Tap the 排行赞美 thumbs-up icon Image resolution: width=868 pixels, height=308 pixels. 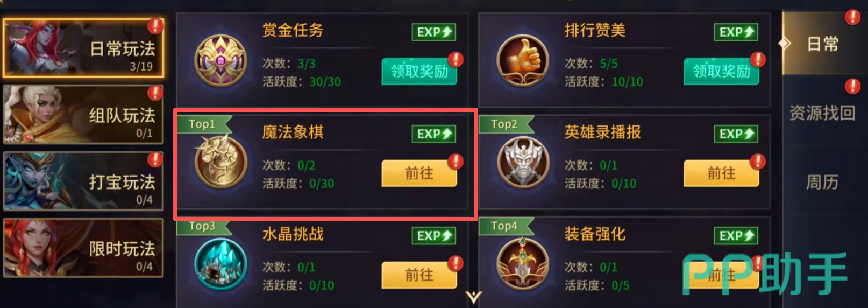[x=523, y=61]
